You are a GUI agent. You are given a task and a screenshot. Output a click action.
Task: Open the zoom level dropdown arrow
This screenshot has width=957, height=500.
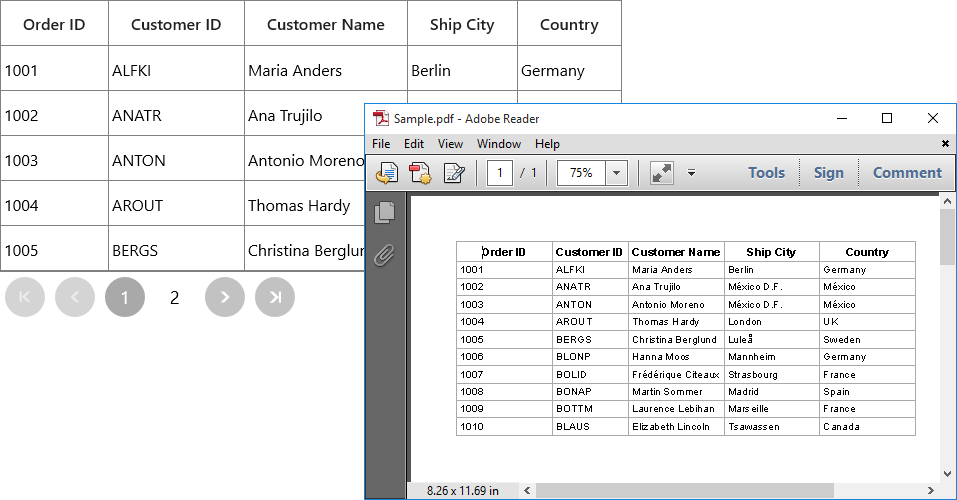coord(616,173)
